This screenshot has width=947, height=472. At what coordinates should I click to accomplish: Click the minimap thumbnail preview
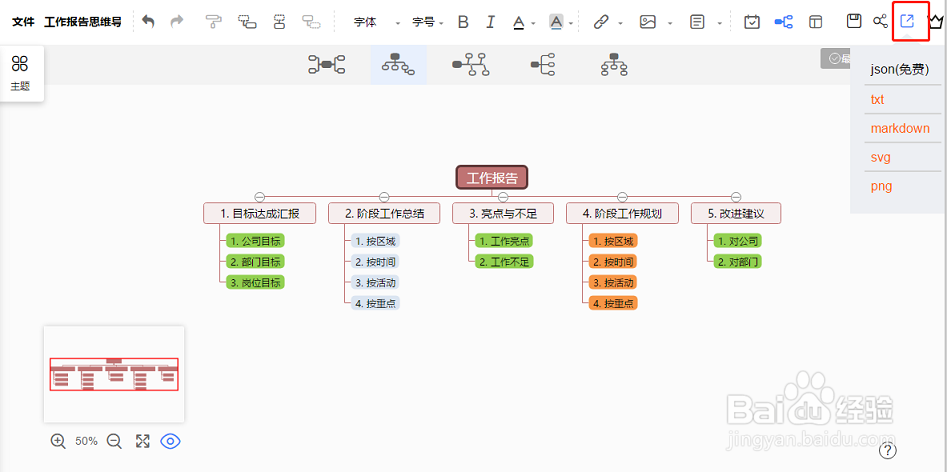pos(114,374)
